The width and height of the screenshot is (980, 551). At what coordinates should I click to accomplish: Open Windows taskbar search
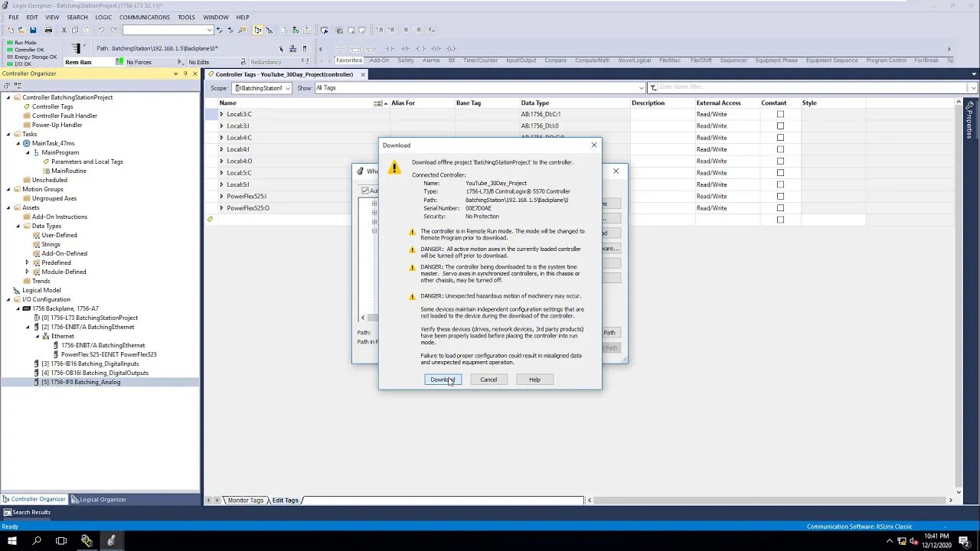tap(37, 541)
